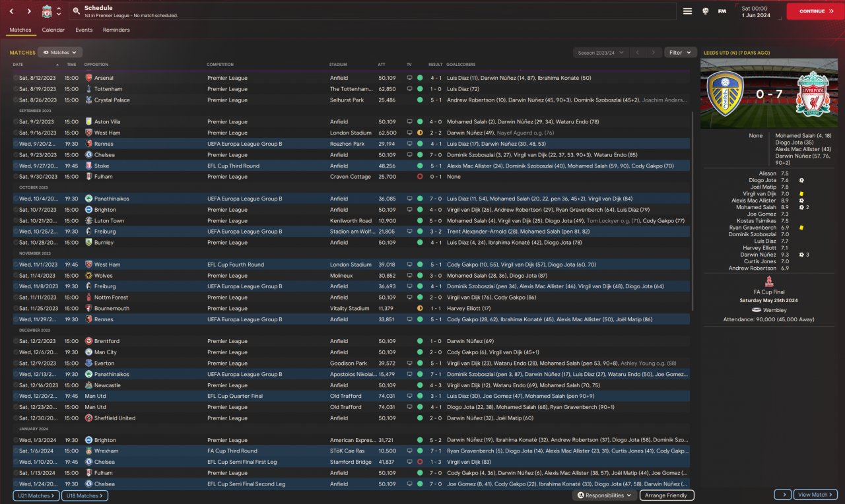
Task: Go forward with the right navigation arrow
Action: (29, 11)
